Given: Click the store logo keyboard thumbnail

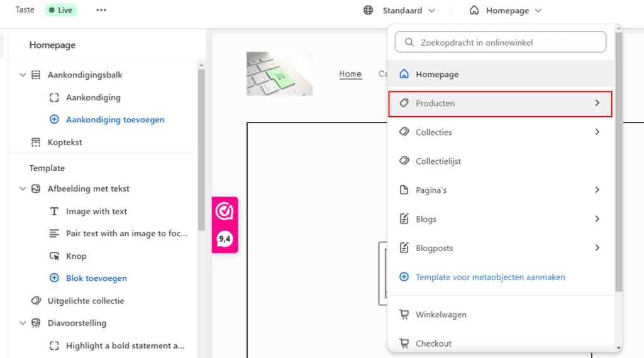Looking at the screenshot, I should pyautogui.click(x=279, y=73).
